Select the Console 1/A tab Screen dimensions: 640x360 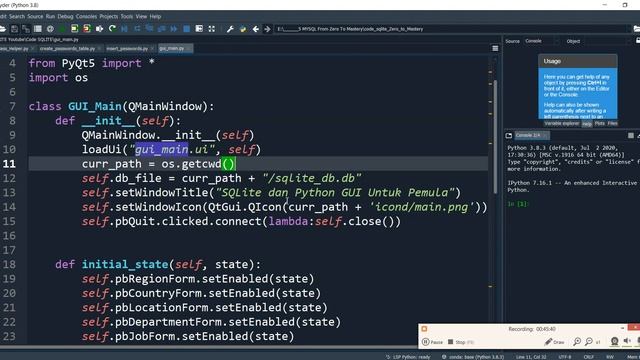point(531,136)
